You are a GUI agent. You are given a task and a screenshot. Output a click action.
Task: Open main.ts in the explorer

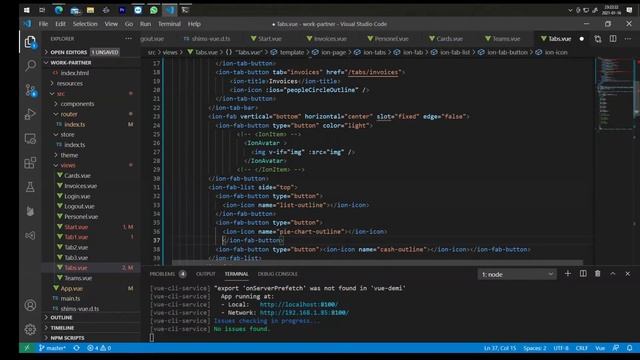pos(70,299)
